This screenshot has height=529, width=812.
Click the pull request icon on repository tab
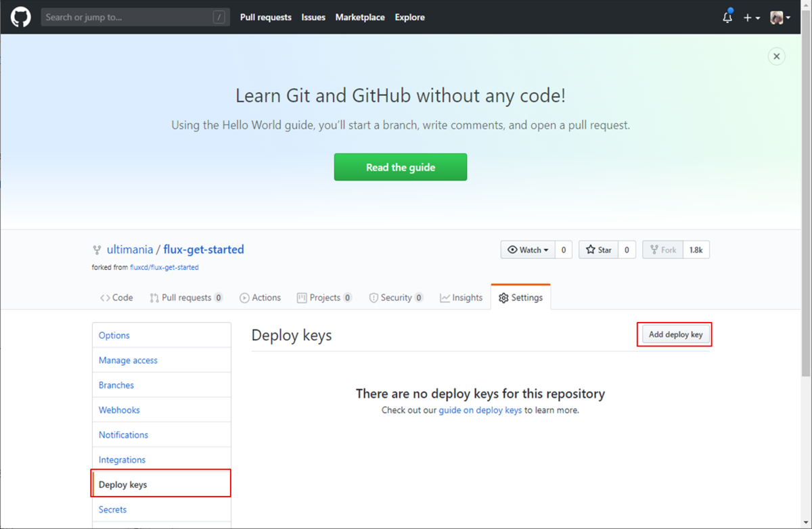coord(154,298)
